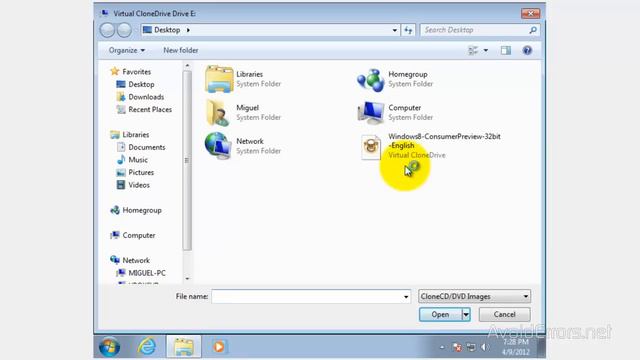The image size is (640, 360).
Task: Open the Libraries system folder icon
Action: (x=219, y=79)
